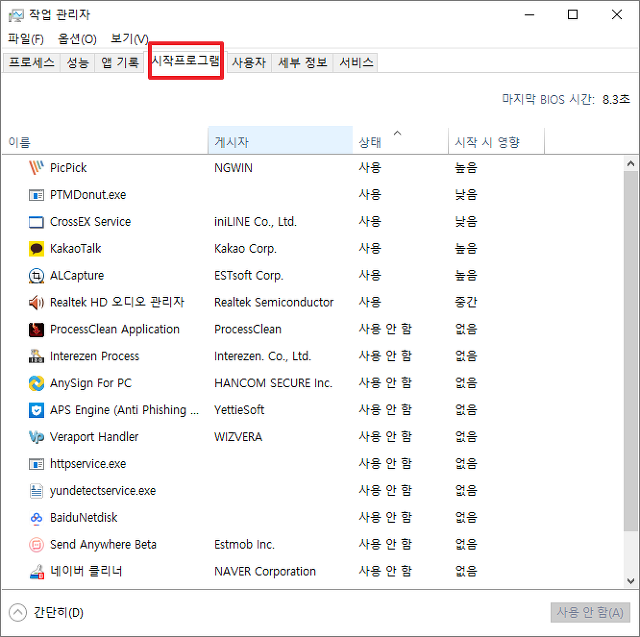Screen dimensions: 640x637
Task: Switch to the 사용자 tab
Action: (249, 62)
